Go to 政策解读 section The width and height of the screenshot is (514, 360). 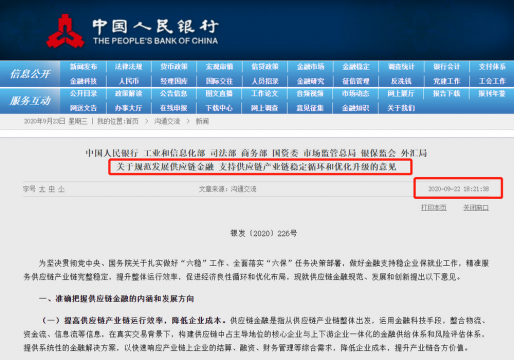(129, 94)
